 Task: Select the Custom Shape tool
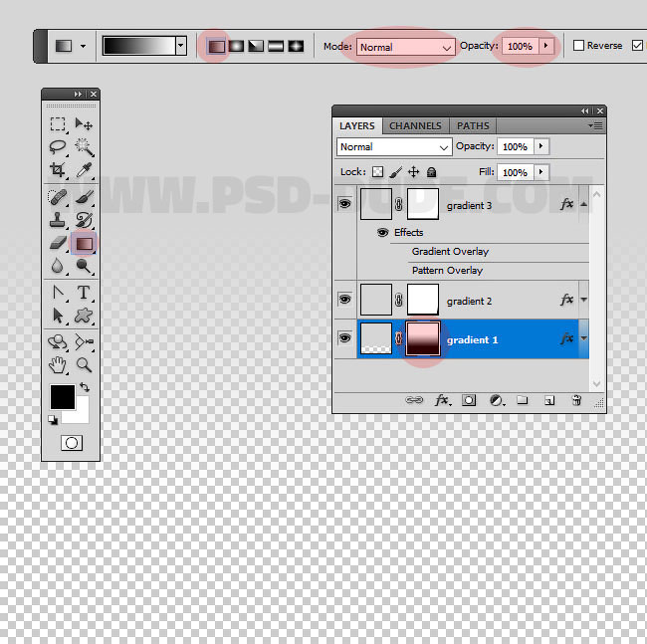click(84, 316)
